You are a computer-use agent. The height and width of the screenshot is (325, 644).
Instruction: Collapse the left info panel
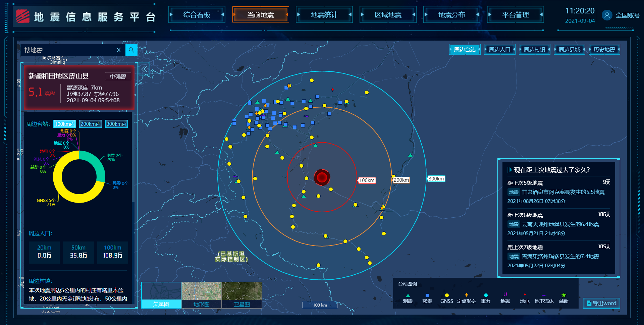click(x=144, y=69)
